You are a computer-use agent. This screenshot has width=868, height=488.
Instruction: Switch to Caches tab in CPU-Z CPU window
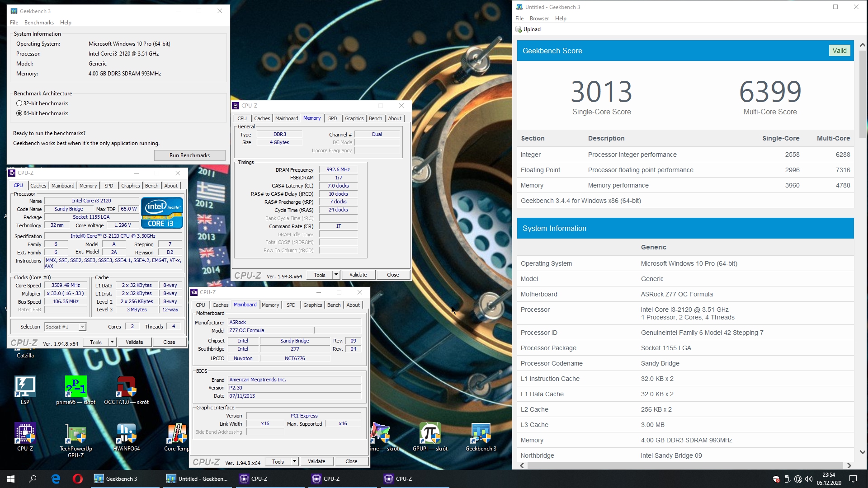(x=38, y=186)
